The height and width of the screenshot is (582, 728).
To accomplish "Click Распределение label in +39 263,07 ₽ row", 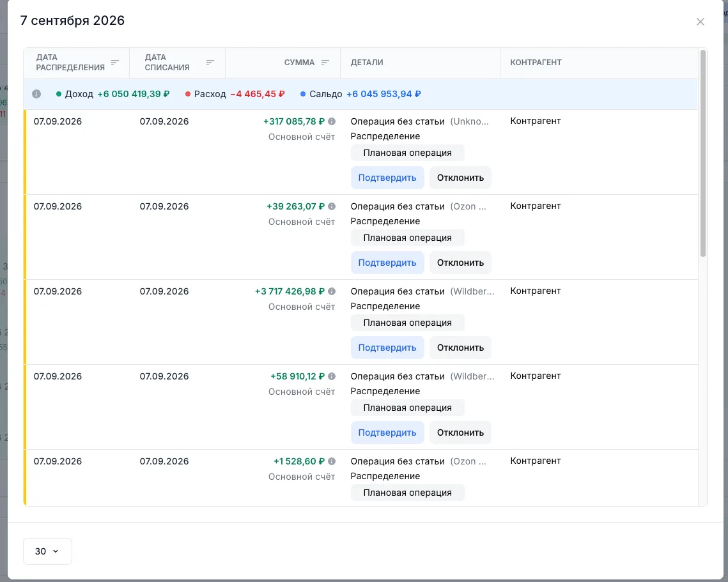I will (x=385, y=221).
